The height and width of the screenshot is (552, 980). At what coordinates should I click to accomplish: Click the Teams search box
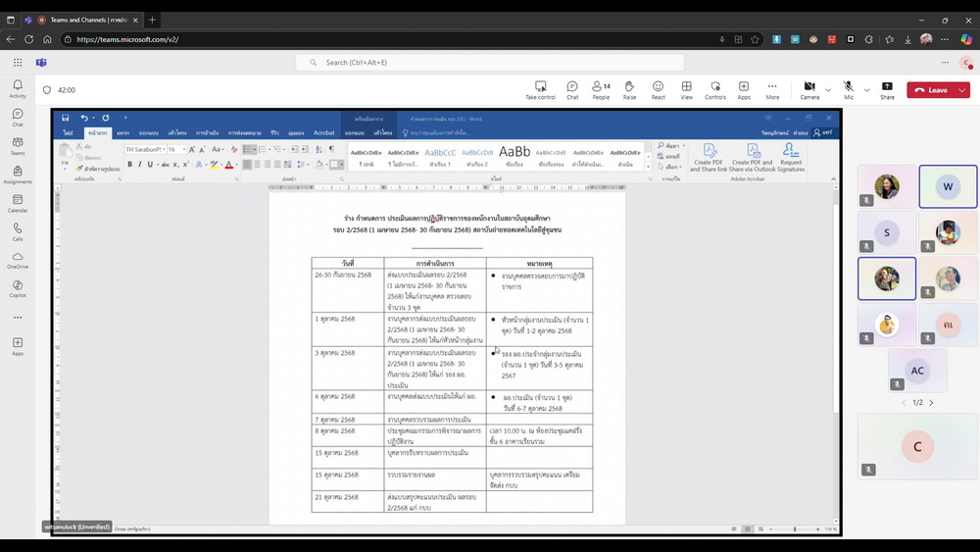coord(489,63)
